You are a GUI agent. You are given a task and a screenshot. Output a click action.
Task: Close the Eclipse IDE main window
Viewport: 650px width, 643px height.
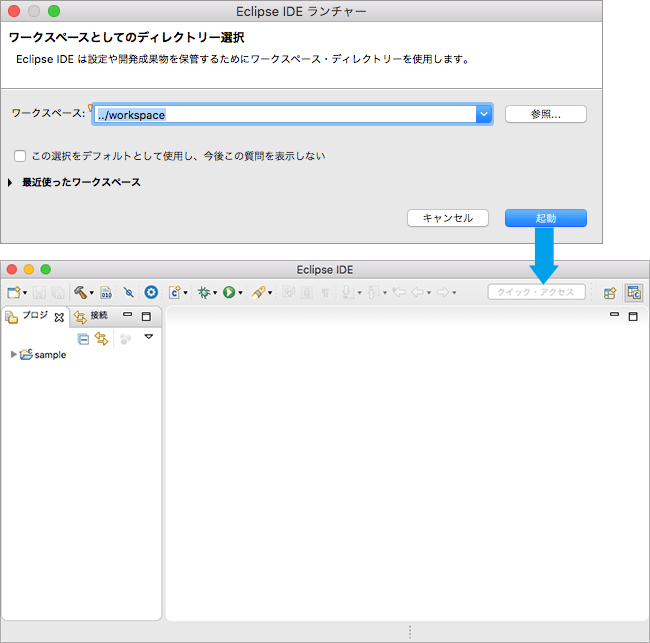(x=12, y=269)
